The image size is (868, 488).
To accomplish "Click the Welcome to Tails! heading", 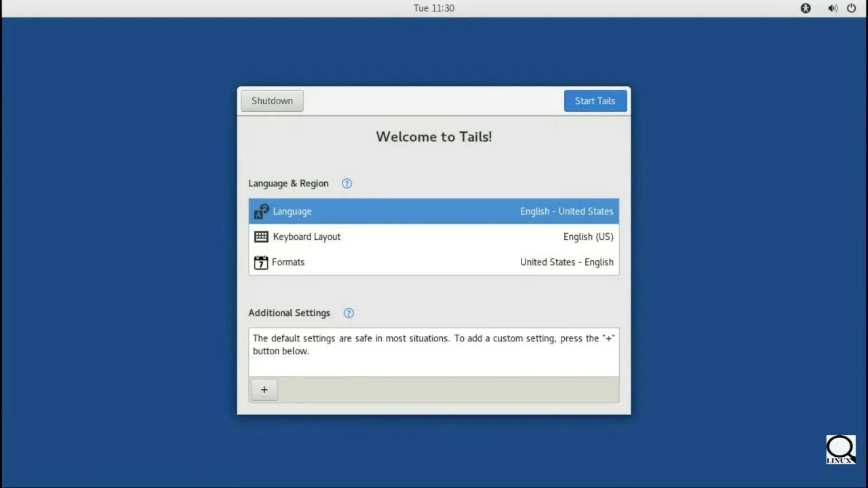I will (x=434, y=137).
